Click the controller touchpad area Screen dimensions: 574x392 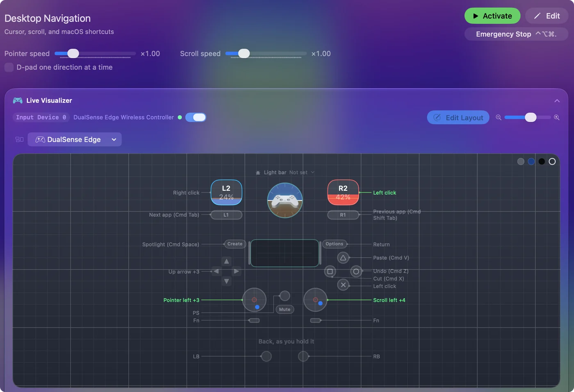[x=285, y=253]
